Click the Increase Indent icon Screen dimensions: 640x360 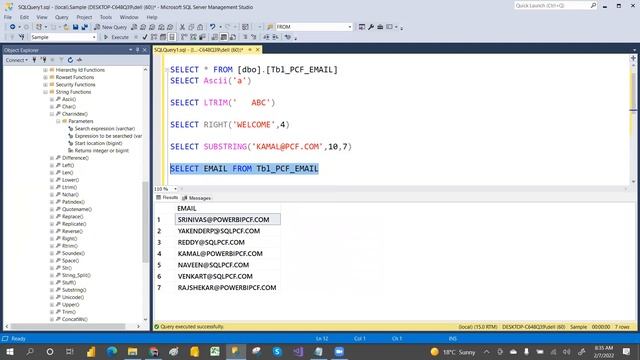275,37
